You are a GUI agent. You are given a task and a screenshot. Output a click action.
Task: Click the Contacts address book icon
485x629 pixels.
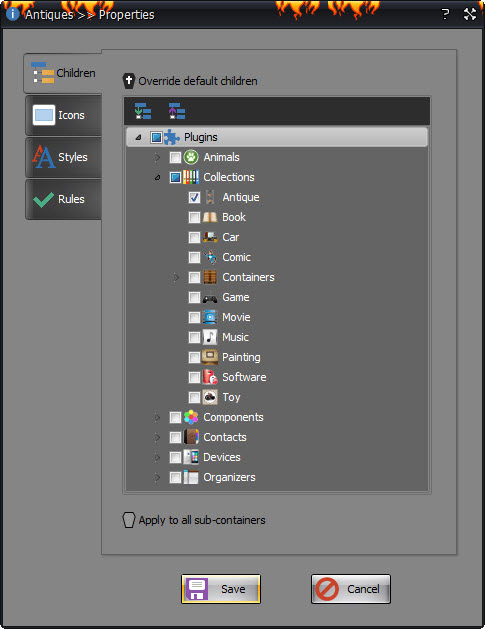[x=191, y=437]
